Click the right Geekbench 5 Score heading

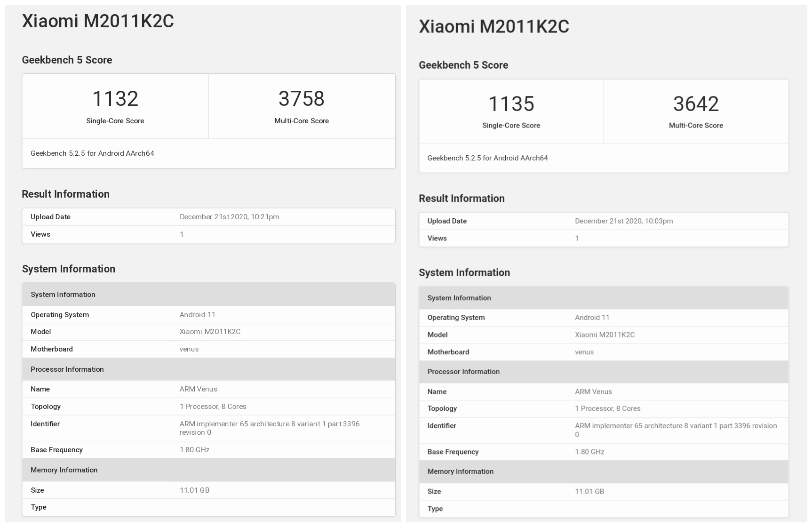[x=463, y=65]
